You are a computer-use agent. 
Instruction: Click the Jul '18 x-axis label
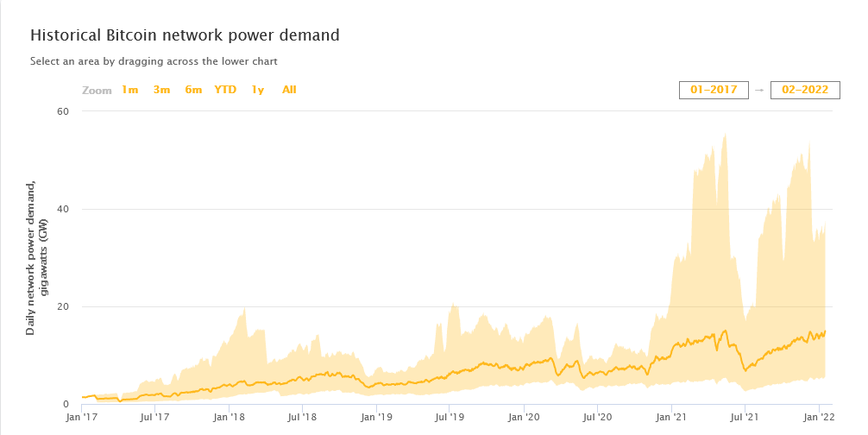pos(302,417)
